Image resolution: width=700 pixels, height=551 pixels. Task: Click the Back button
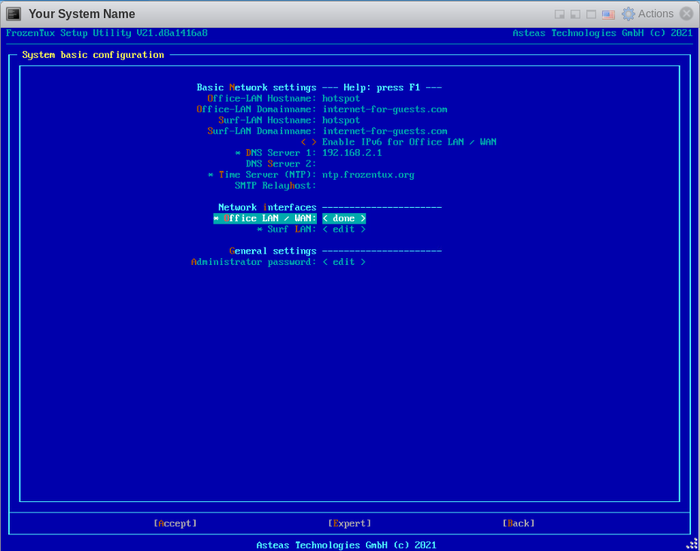[x=518, y=523]
